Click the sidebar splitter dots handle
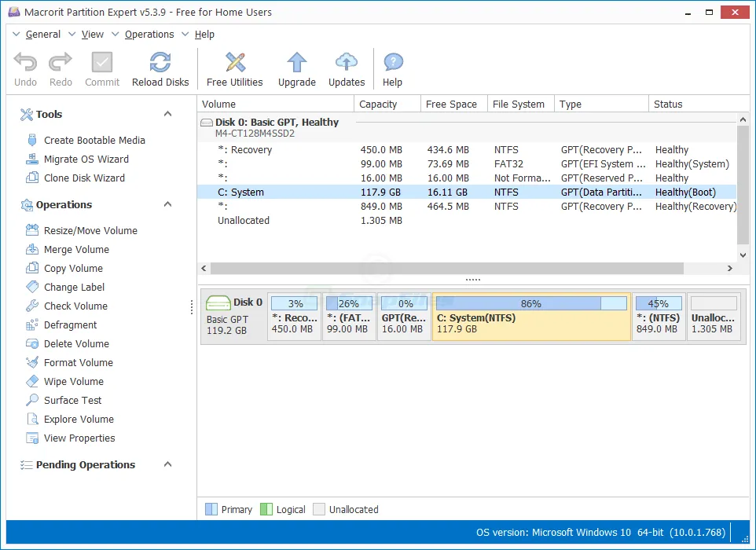The height and width of the screenshot is (550, 756). [x=192, y=307]
